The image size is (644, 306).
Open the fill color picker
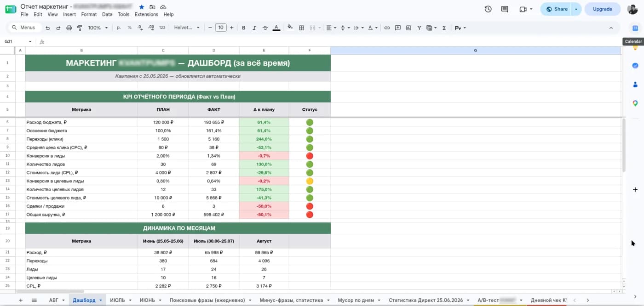(290, 28)
